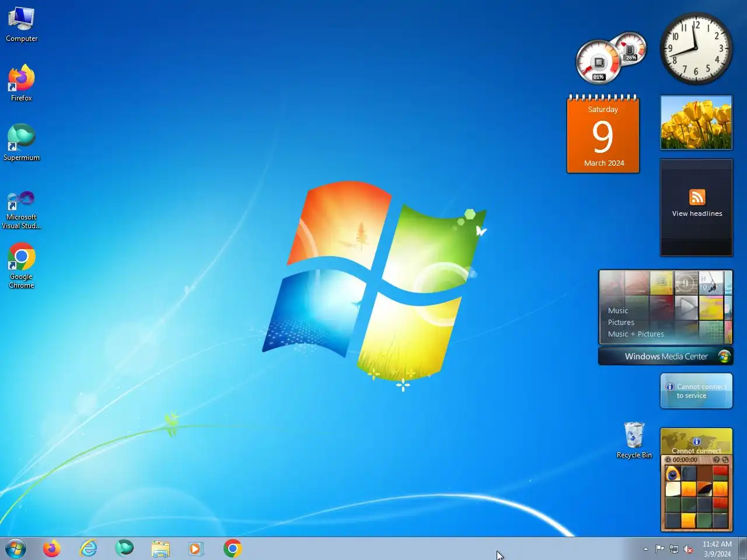Move the black-and-orange beak puzzle tile
Viewport: 747px width, 560px height.
point(704,489)
